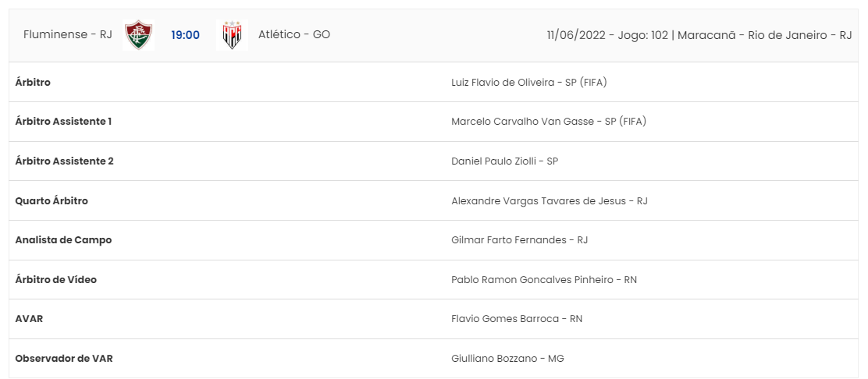This screenshot has height=379, width=868.
Task: Select the Atlético - GO team name
Action: pos(294,34)
